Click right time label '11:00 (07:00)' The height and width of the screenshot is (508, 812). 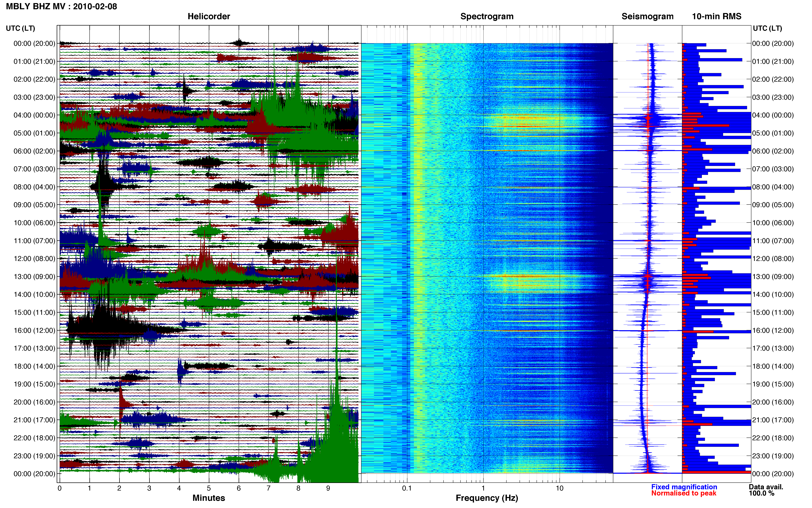click(773, 241)
